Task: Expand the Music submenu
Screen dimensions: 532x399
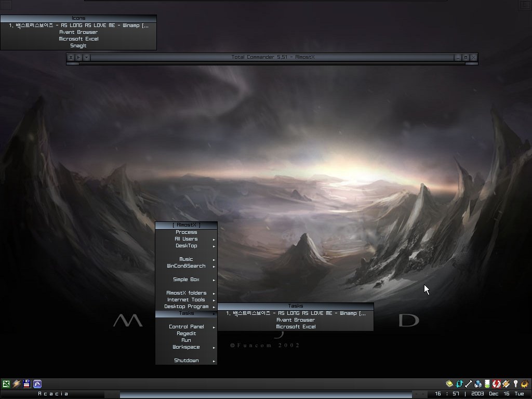Action: tap(187, 259)
